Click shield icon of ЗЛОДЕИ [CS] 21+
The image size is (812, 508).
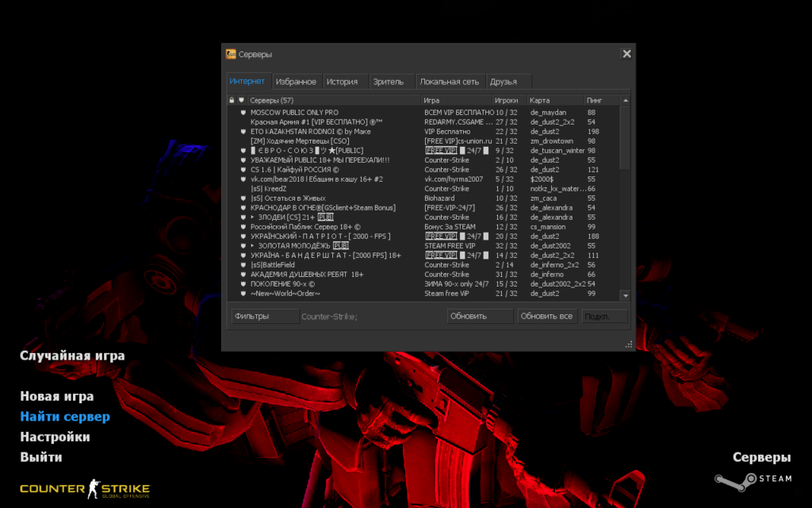click(x=243, y=217)
